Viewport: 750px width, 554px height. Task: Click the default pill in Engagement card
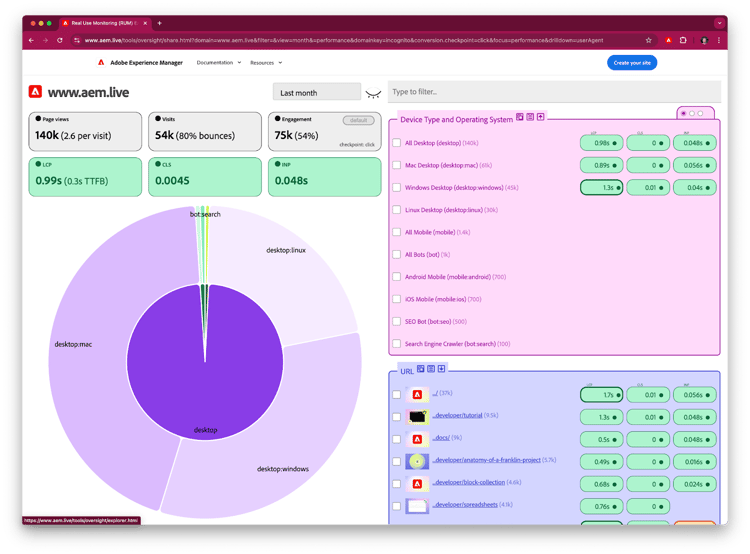pyautogui.click(x=358, y=121)
